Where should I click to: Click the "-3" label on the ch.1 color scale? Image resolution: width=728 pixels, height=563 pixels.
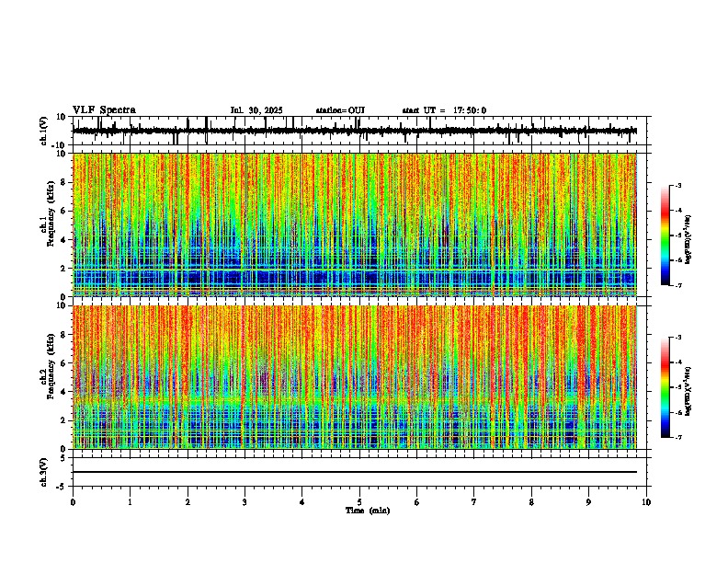click(677, 185)
